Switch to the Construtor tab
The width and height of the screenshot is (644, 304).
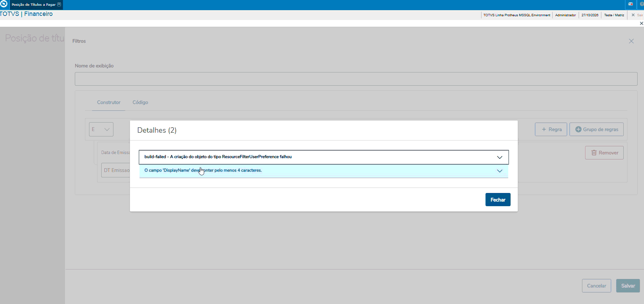[x=109, y=102]
